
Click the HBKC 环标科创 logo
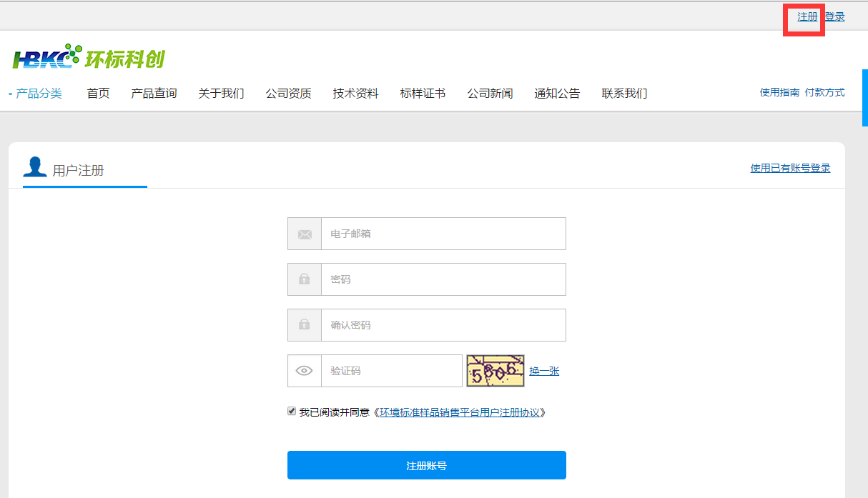coord(89,58)
